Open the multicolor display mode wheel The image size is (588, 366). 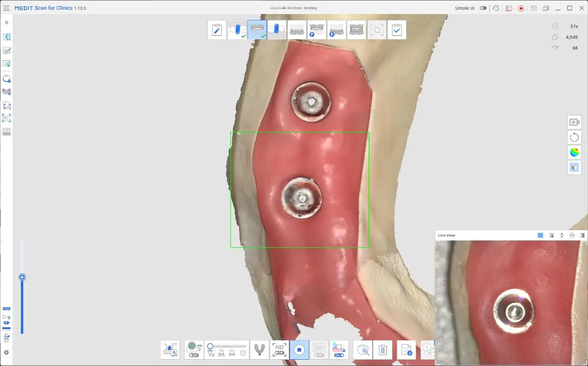[574, 152]
